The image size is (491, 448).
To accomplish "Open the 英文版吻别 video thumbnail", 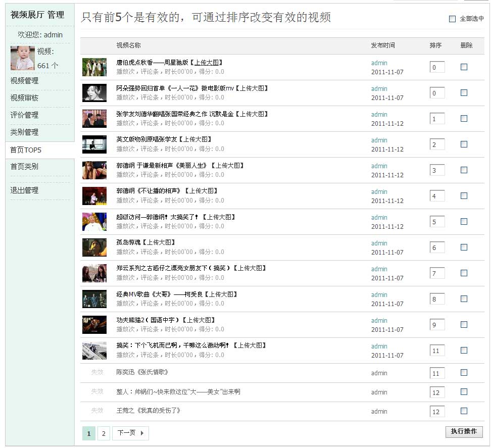I will point(94,144).
